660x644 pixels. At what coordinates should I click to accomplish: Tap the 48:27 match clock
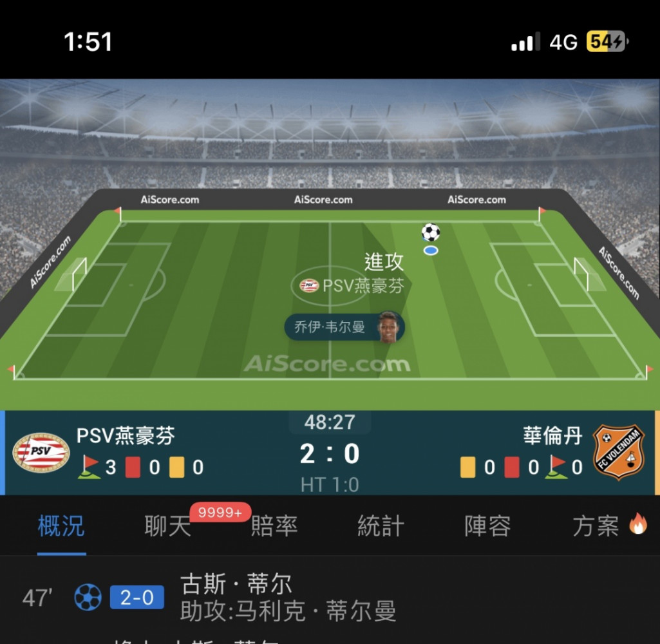pyautogui.click(x=330, y=422)
